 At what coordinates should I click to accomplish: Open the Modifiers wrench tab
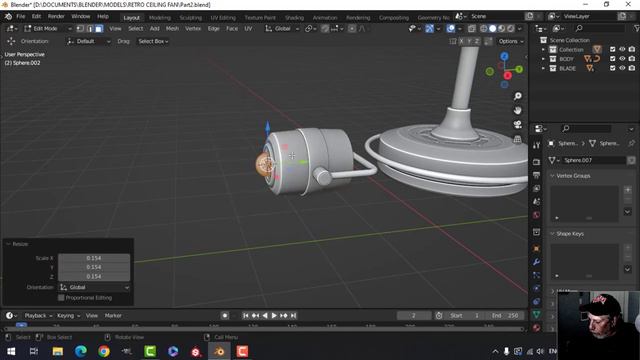click(x=536, y=262)
